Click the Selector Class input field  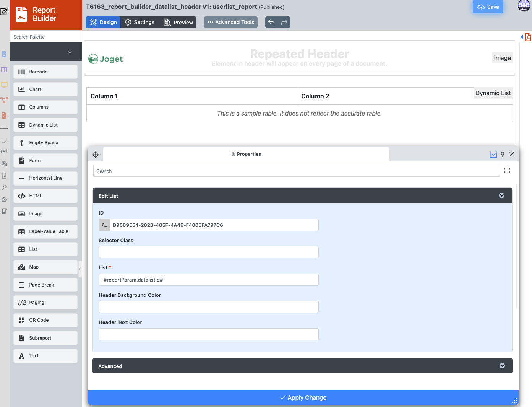(209, 252)
